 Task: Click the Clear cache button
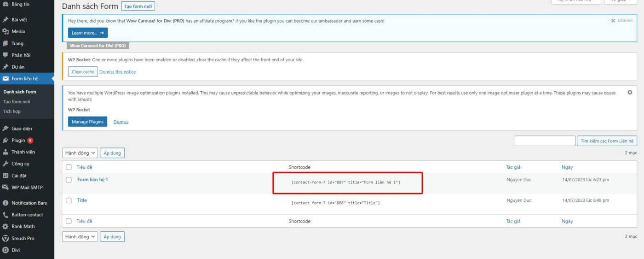83,72
